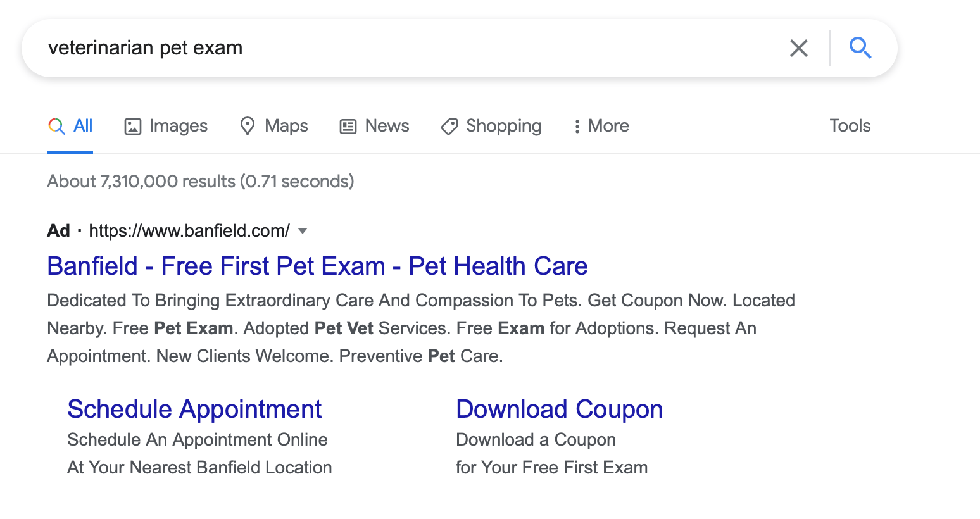The image size is (980, 519).
Task: Switch to the News tab
Action: [386, 126]
